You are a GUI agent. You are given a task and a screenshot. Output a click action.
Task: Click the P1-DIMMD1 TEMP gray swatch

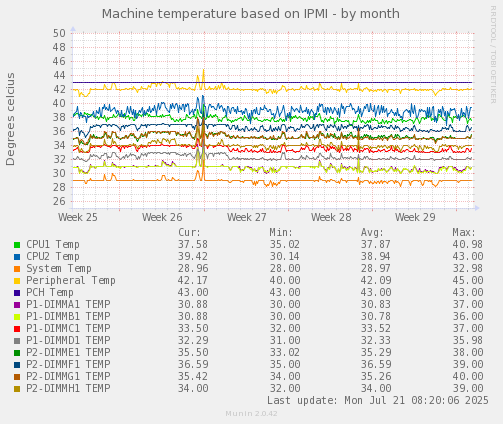[17, 341]
